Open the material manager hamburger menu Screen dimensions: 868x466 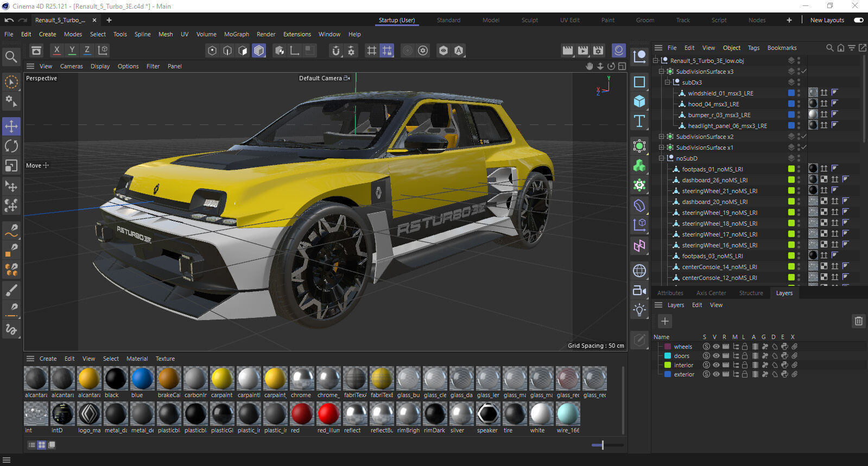(30, 359)
